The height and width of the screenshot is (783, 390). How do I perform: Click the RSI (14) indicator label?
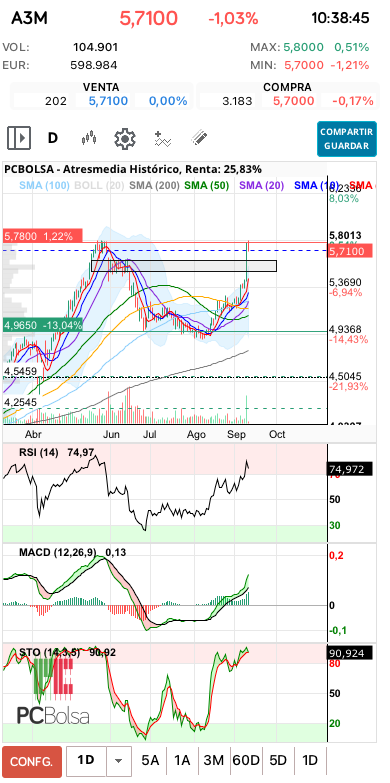point(39,453)
